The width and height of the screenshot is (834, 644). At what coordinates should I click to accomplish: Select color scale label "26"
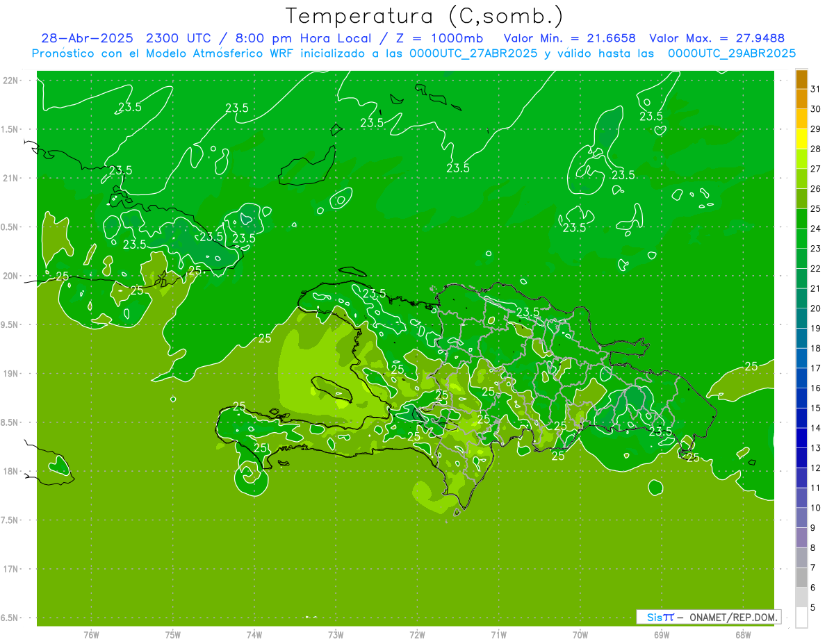click(x=815, y=189)
